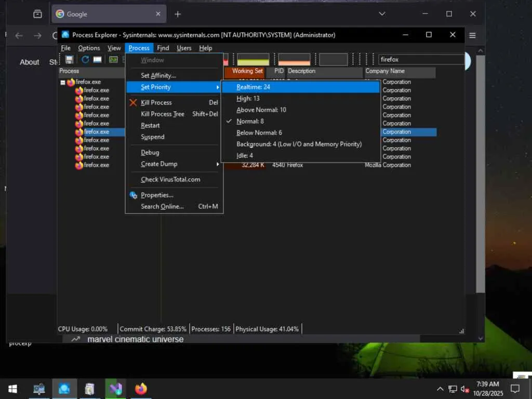532x399 pixels.
Task: Select Below Normal: 6 priority
Action: (x=301, y=133)
